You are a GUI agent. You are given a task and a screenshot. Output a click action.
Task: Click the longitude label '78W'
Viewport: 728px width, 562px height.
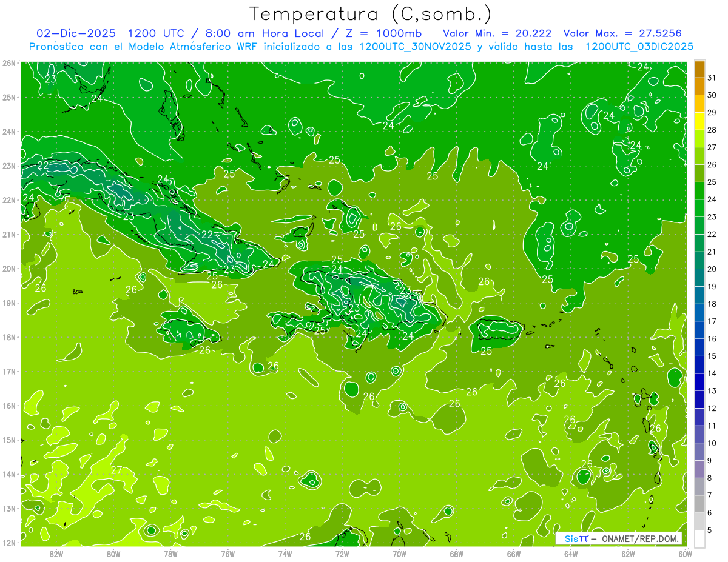(x=170, y=553)
